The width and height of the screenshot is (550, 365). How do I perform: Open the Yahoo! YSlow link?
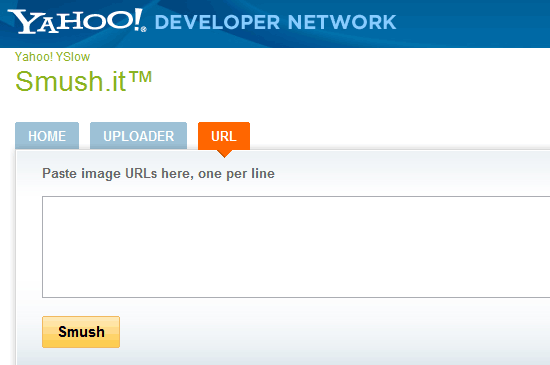click(52, 56)
